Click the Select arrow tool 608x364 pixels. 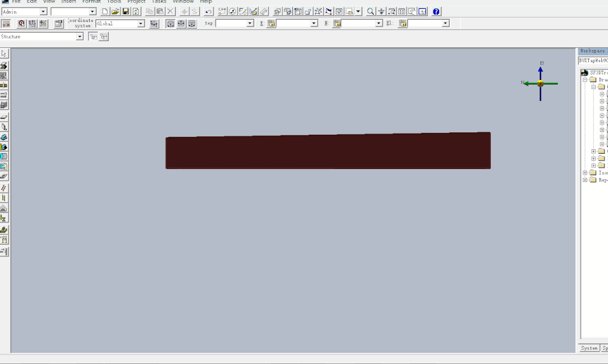point(5,54)
